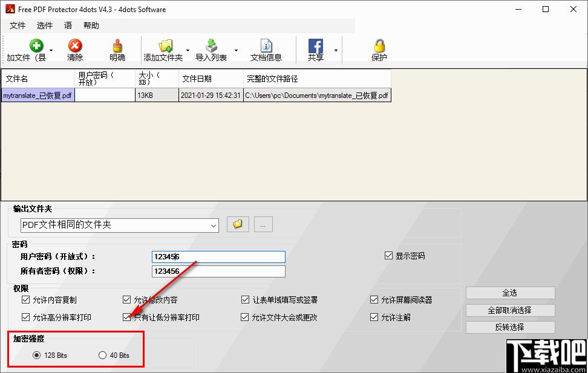Toggle Allow High Resolution Print (允许高分辨率打印) checkbox
This screenshot has width=588, height=373.
(25, 317)
